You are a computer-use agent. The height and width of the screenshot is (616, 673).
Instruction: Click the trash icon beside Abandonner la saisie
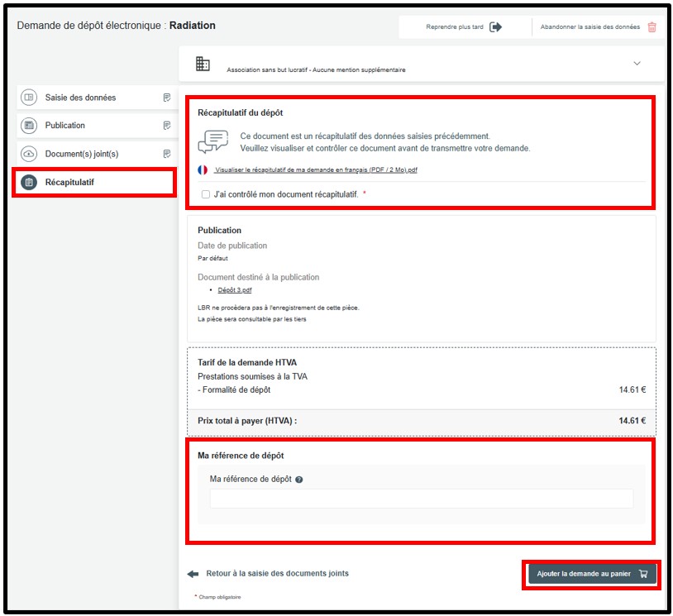click(x=652, y=26)
